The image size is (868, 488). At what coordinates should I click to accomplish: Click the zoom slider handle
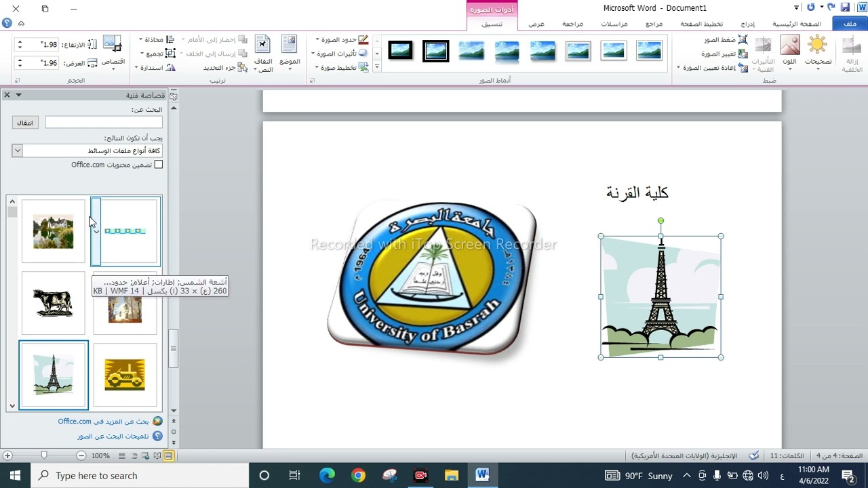point(44,456)
